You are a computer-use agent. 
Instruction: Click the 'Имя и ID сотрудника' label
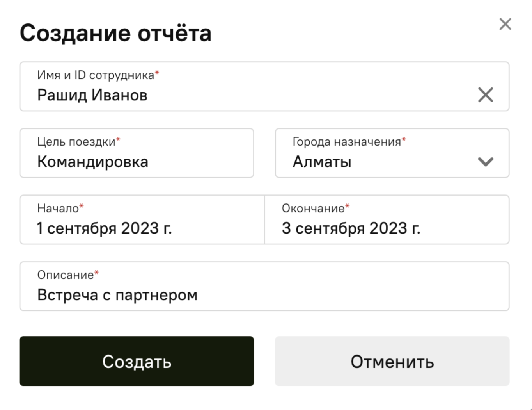coord(96,75)
